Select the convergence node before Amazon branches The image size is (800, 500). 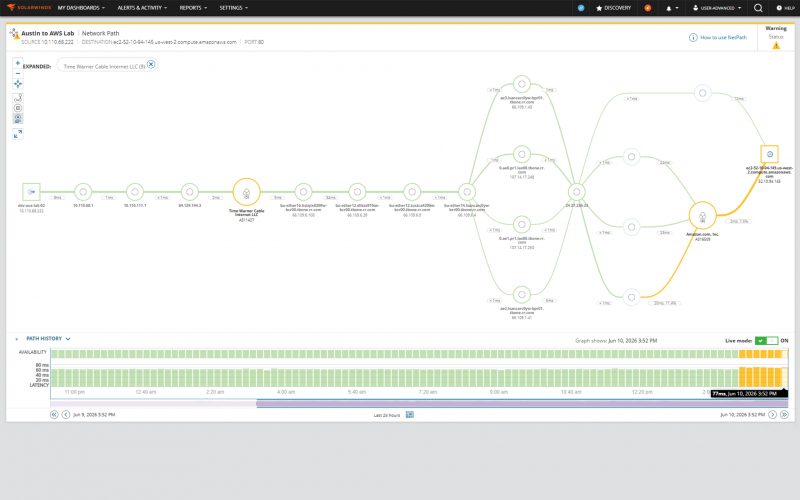point(577,192)
